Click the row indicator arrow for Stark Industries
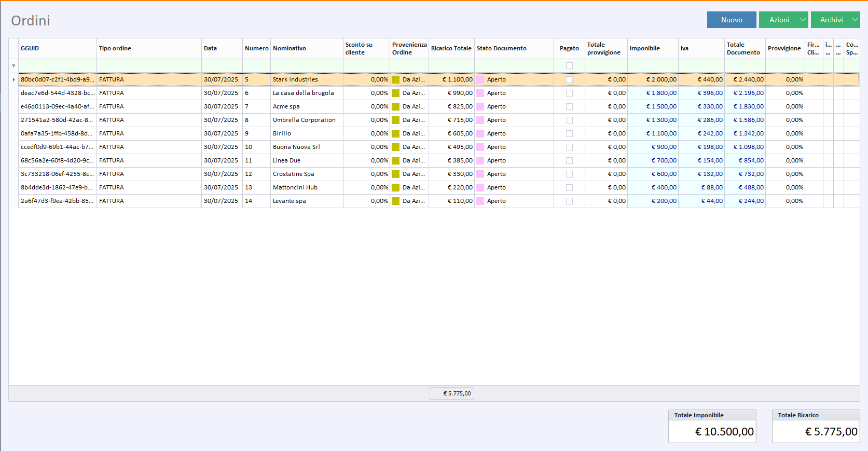Screen dimensions: 868x451 (13, 79)
